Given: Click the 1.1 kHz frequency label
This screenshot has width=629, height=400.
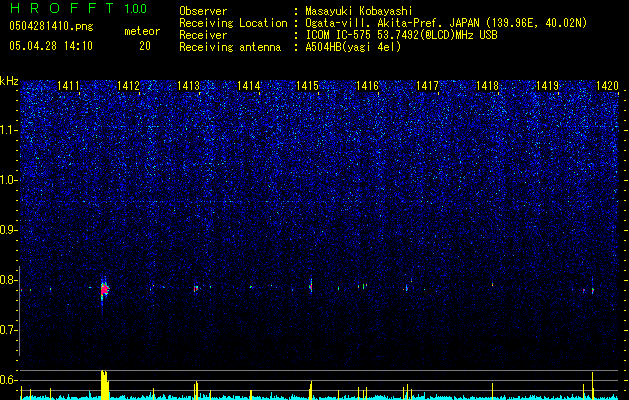Looking at the screenshot, I should tap(9, 130).
